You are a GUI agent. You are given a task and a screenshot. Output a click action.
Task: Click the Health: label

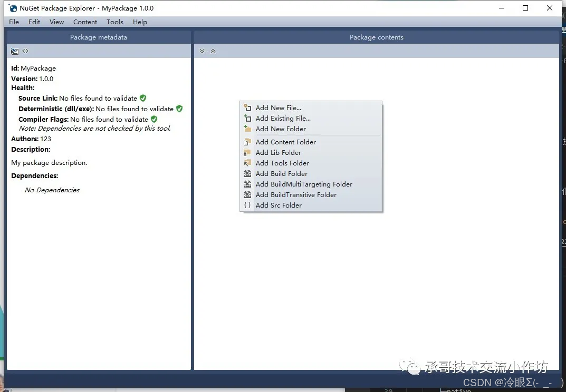pyautogui.click(x=23, y=87)
